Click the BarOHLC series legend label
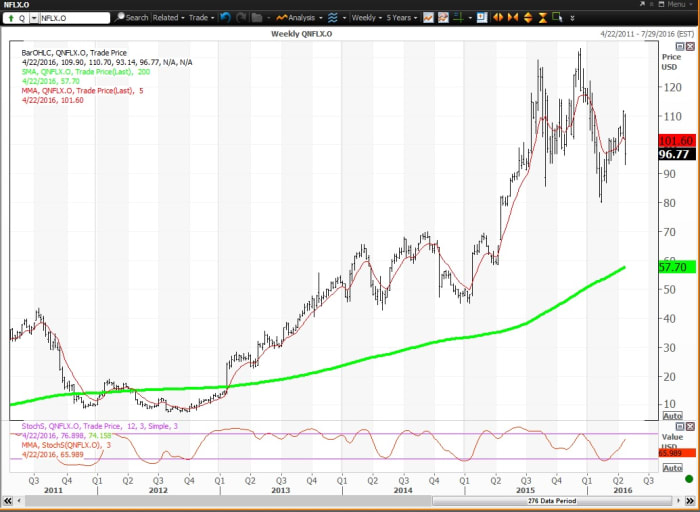The height and width of the screenshot is (512, 700). coord(74,53)
